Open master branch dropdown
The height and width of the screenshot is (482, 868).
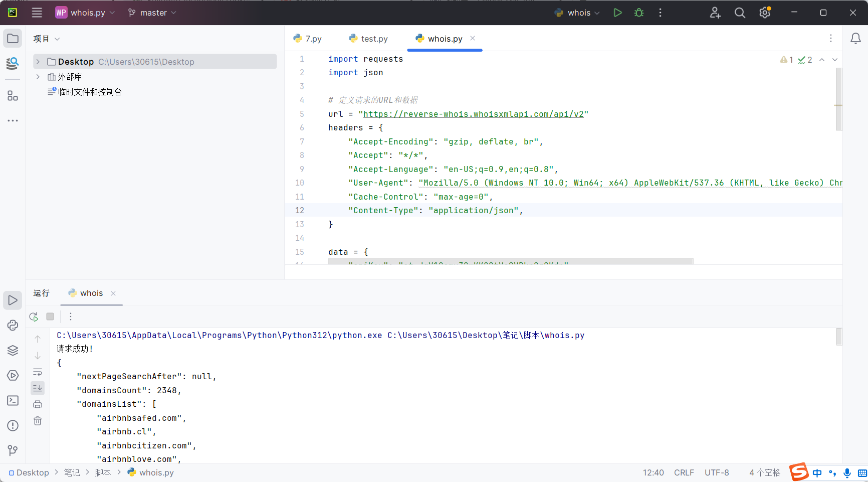coord(152,13)
